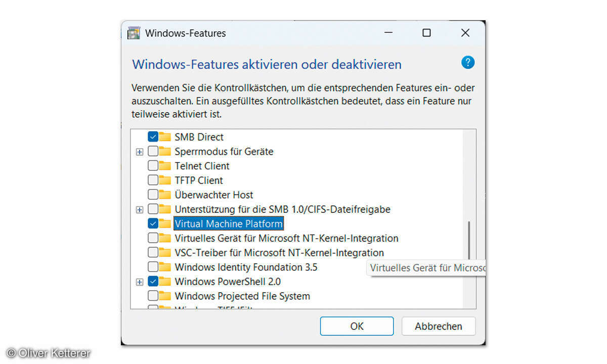Click the Windows-Features title bar app icon
The image size is (607, 364).
click(x=134, y=33)
